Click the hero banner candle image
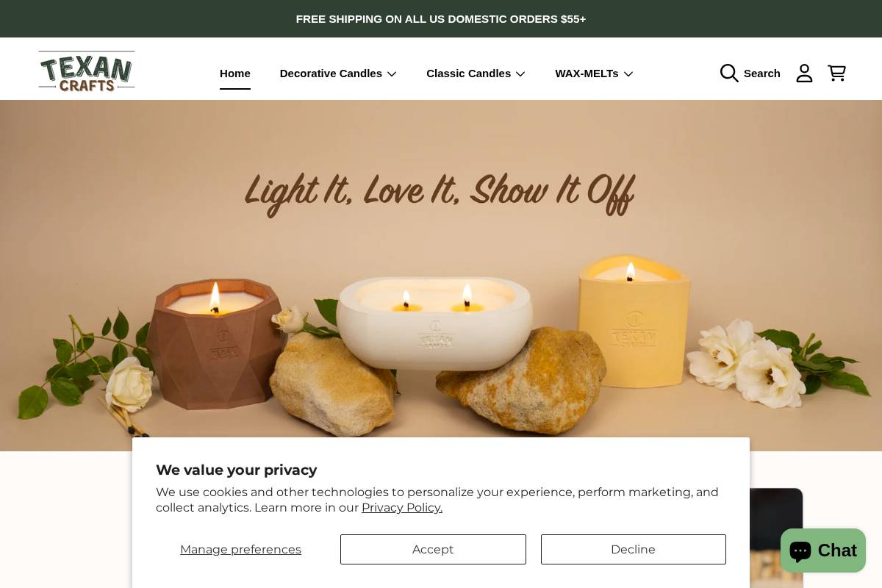 pyautogui.click(x=441, y=276)
